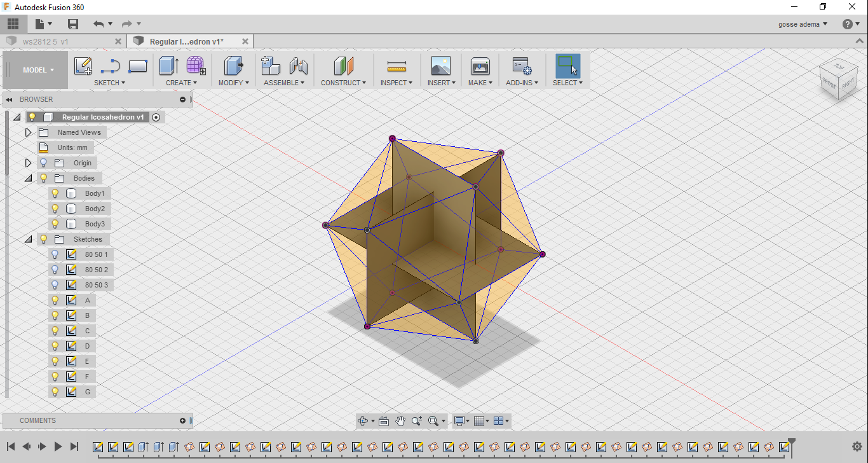
Task: Show sketch 80 50 2 via light bulb
Action: [x=55, y=270]
